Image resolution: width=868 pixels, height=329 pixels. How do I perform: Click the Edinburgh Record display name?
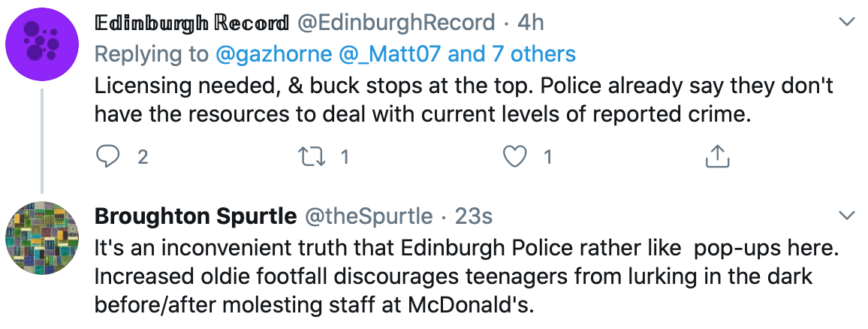coord(191,23)
